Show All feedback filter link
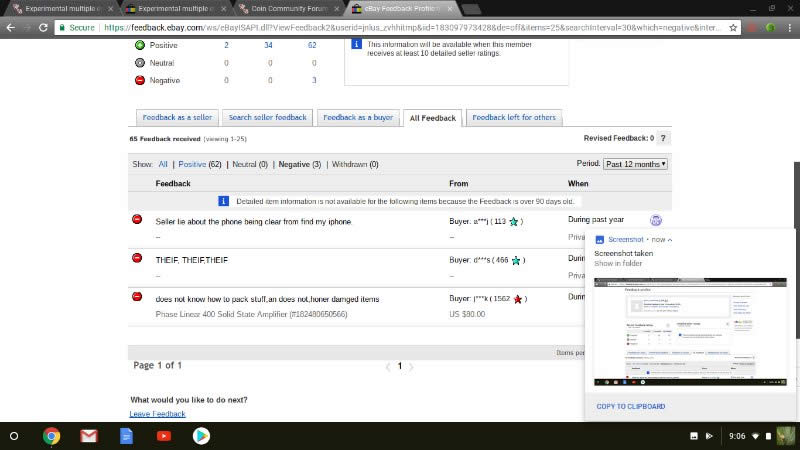This screenshot has width=800, height=450. pos(163,164)
